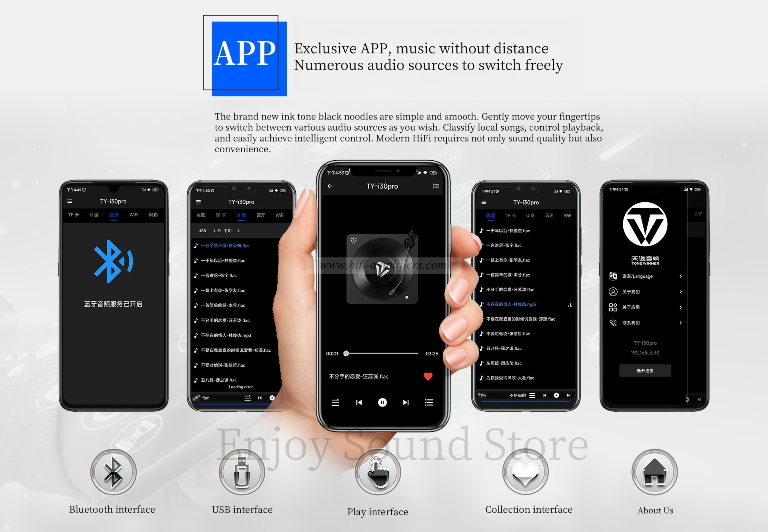Expand the 收藏 tab on fourth phone
Screen dimensions: 768x532
(x=490, y=215)
